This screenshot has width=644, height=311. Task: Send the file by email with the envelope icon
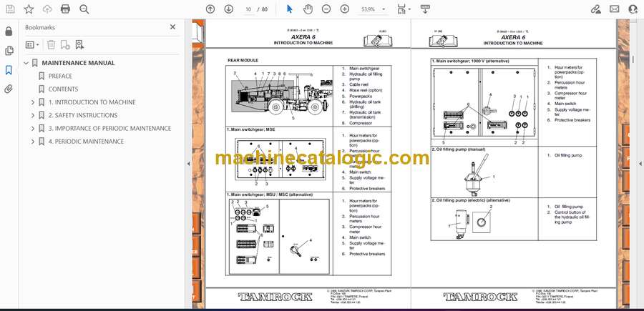click(x=615, y=9)
